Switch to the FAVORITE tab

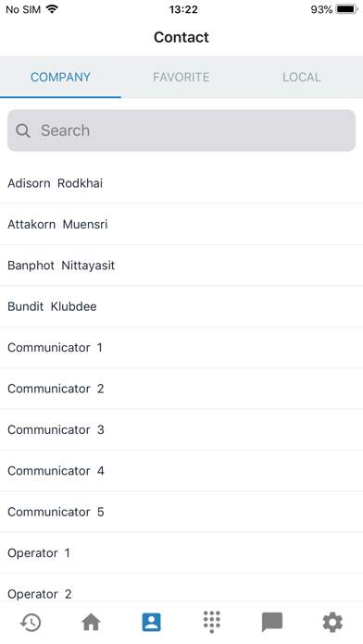[x=181, y=77]
